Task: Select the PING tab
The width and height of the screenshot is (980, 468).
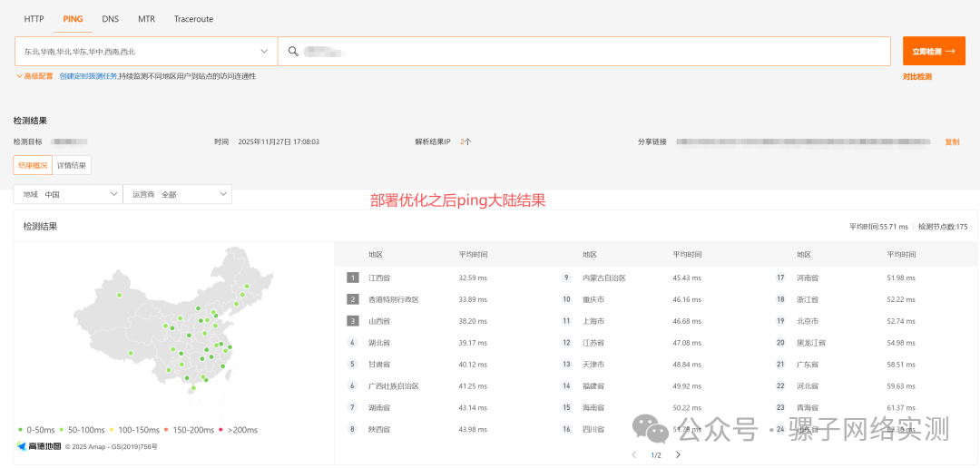Action: 73,19
